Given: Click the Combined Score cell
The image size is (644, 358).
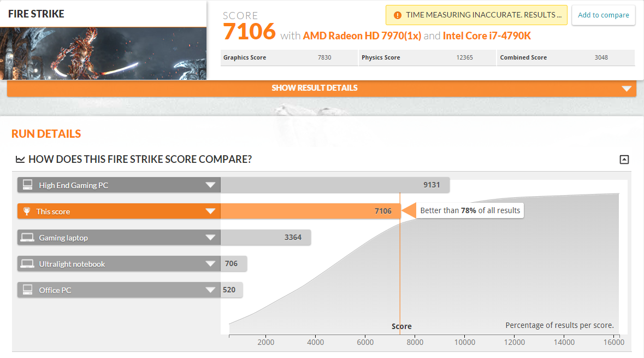Looking at the screenshot, I should tap(565, 57).
